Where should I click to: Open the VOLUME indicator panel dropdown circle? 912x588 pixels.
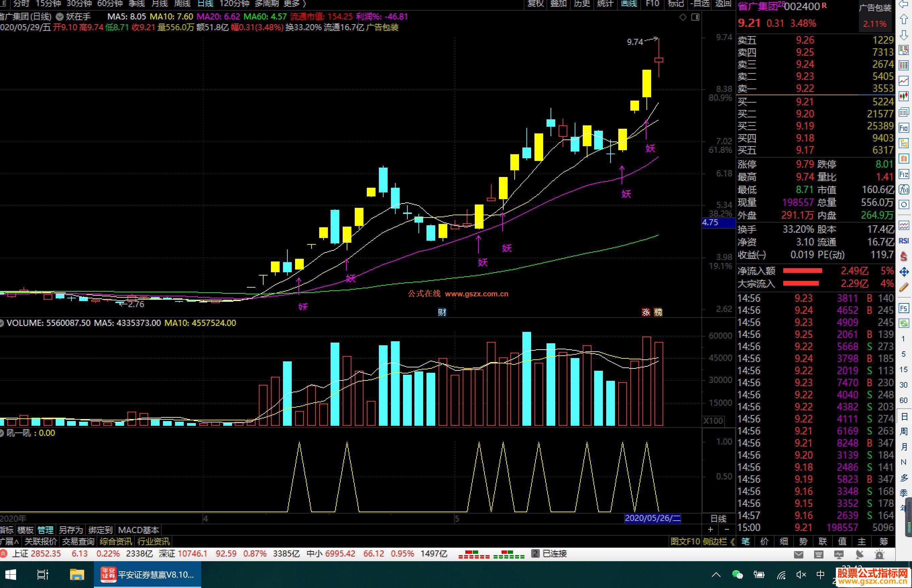pos(2,323)
